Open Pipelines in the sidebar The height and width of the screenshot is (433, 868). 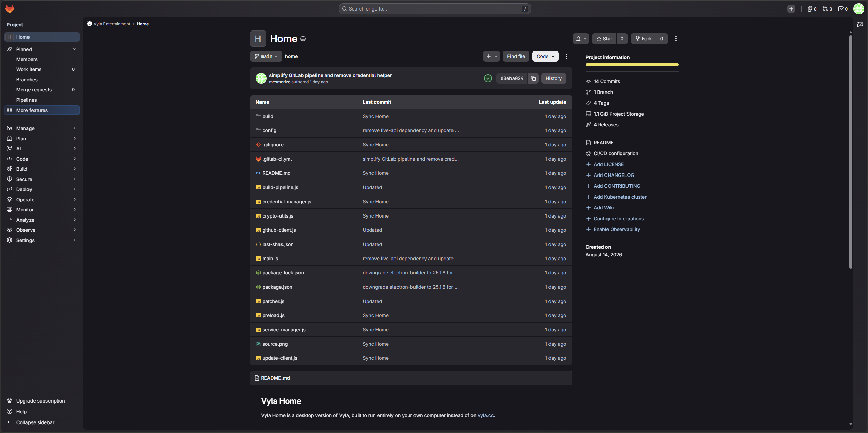(x=42, y=100)
